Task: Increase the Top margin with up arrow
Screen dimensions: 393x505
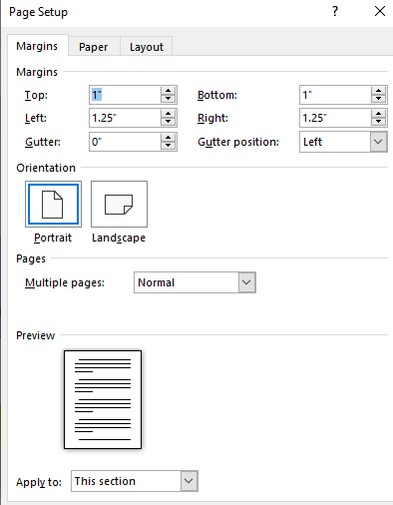Action: pyautogui.click(x=168, y=91)
